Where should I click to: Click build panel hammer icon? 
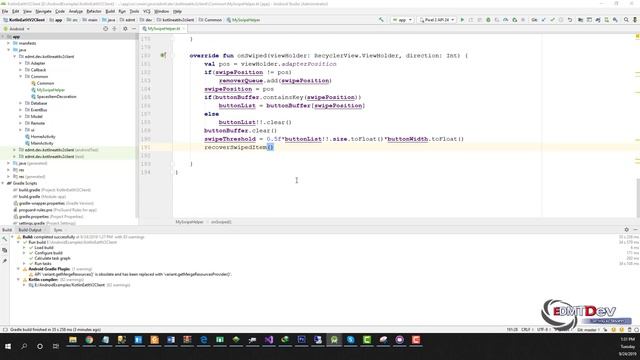(4, 239)
